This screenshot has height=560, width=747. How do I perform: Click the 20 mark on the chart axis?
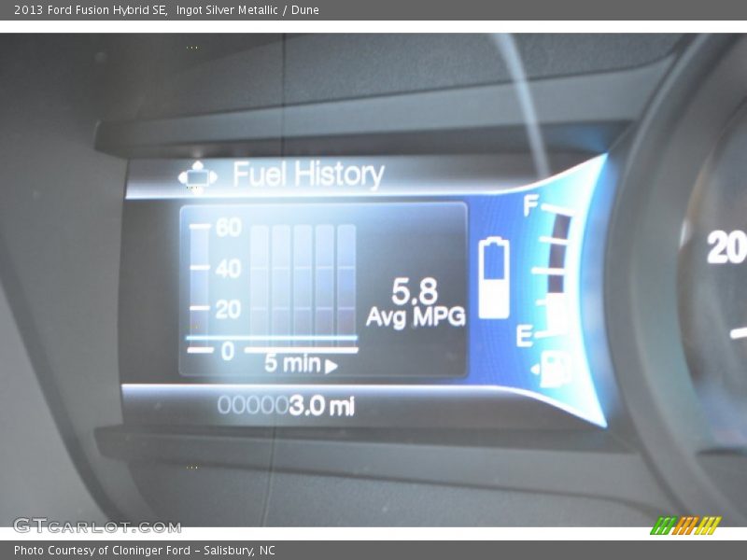pyautogui.click(x=229, y=309)
